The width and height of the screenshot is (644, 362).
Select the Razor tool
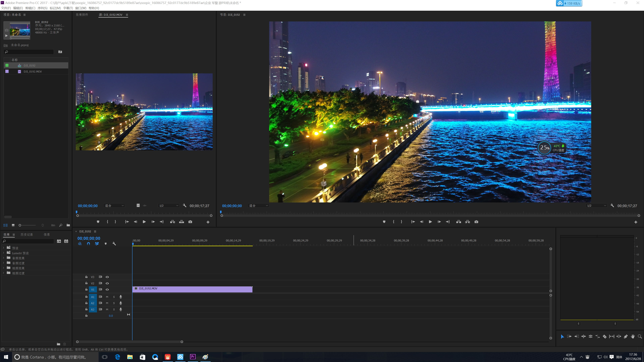point(604,337)
